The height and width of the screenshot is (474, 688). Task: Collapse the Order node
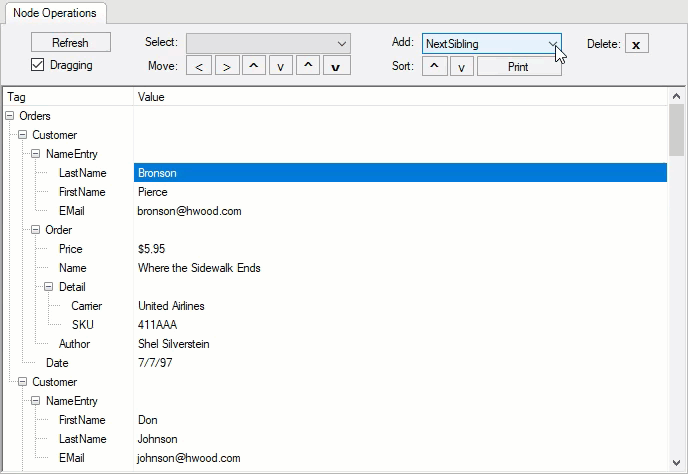(36, 230)
